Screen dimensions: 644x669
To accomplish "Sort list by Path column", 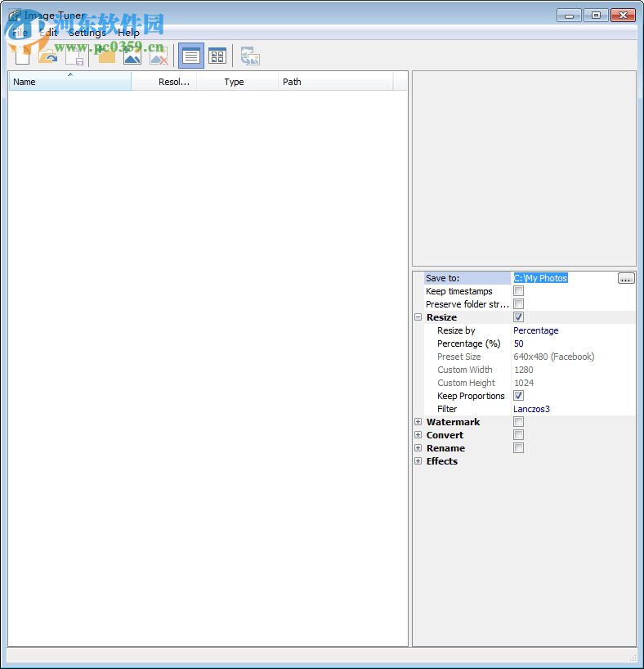I will (x=335, y=82).
